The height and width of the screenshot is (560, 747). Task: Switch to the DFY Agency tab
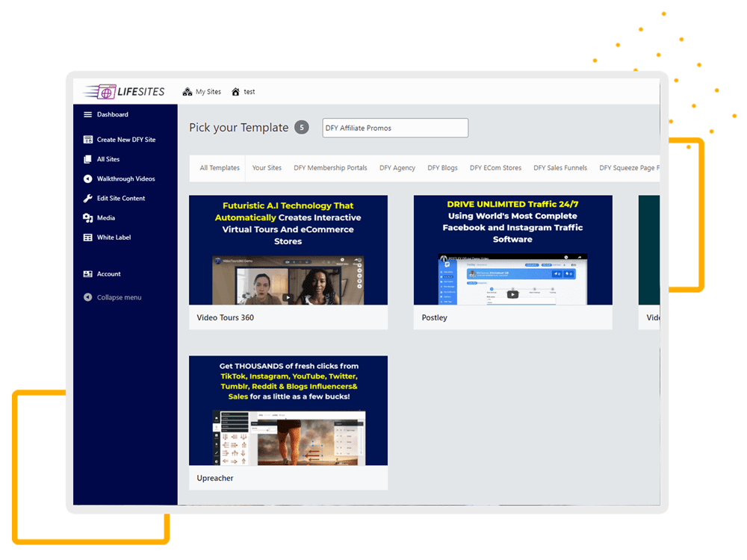(x=397, y=167)
